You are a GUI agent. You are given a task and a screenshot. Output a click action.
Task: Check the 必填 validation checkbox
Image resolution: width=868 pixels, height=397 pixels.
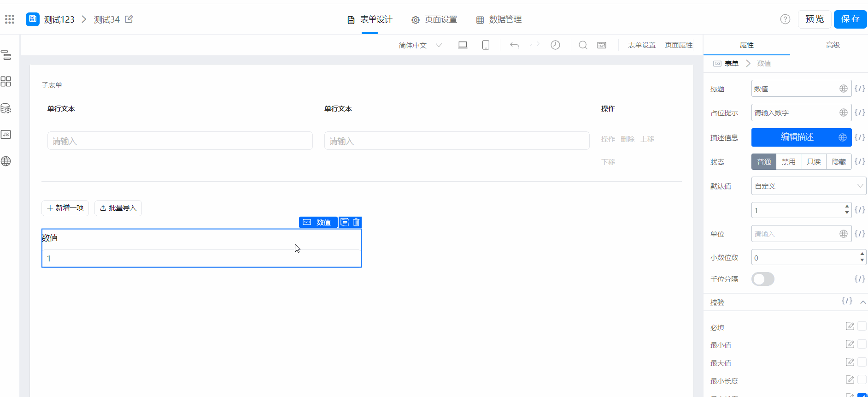tap(862, 326)
